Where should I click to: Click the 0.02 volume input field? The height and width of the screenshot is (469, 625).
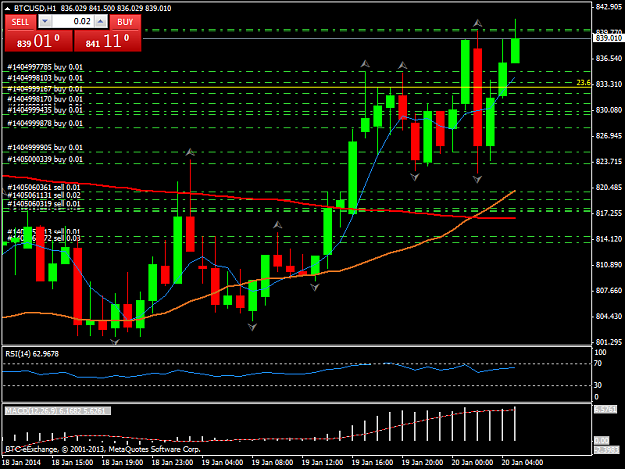[x=73, y=22]
